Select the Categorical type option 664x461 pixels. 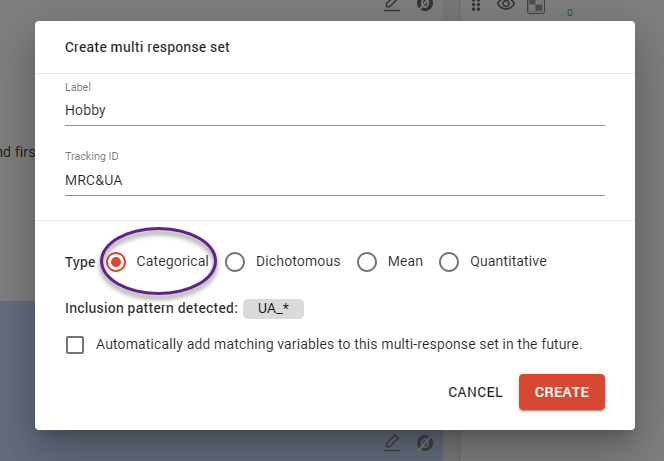117,262
